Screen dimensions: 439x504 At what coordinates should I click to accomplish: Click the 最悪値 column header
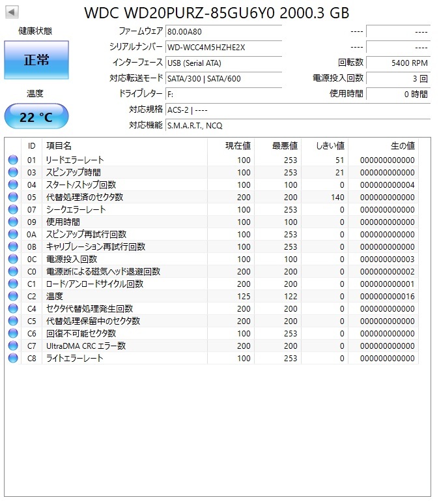(x=277, y=145)
